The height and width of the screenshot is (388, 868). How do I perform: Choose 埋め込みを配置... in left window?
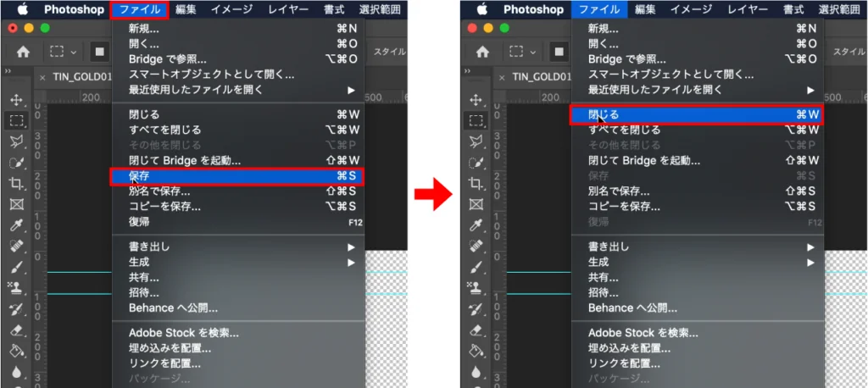238,349
